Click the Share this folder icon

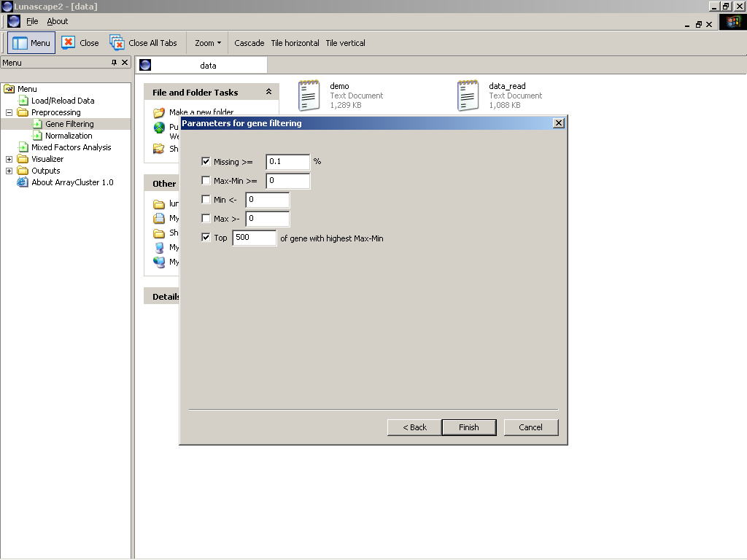158,149
